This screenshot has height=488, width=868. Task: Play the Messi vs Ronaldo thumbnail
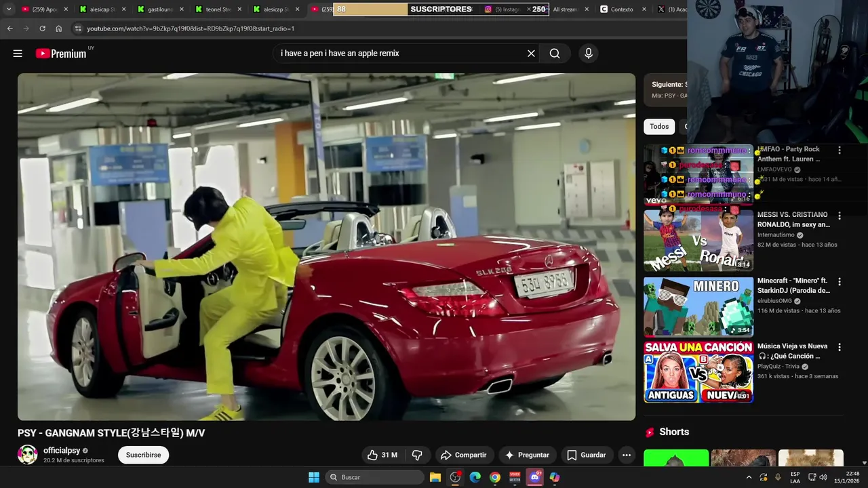tap(698, 240)
